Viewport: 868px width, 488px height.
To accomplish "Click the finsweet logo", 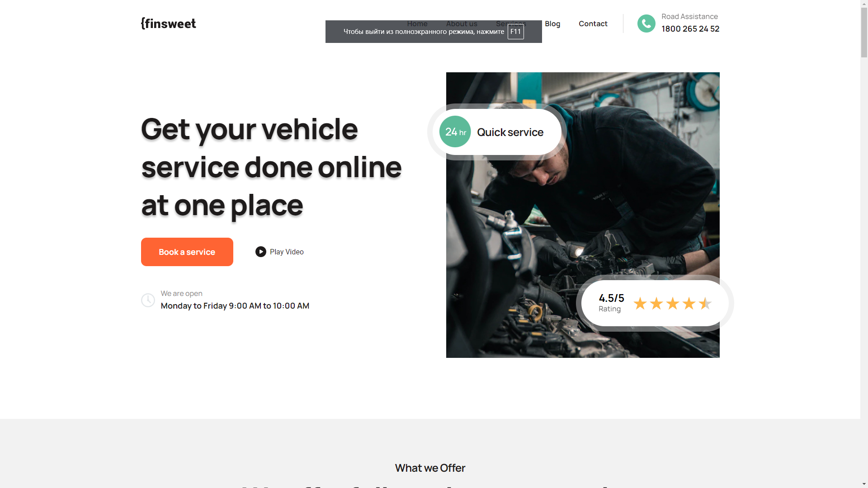I will click(168, 23).
